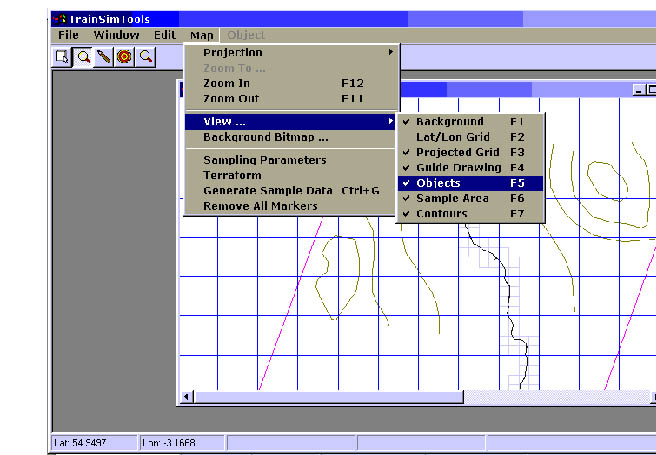
Task: Minimize the map child window
Action: [639, 90]
